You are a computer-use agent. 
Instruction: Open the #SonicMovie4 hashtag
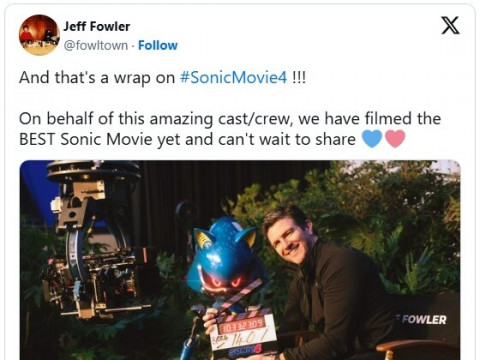[233, 78]
